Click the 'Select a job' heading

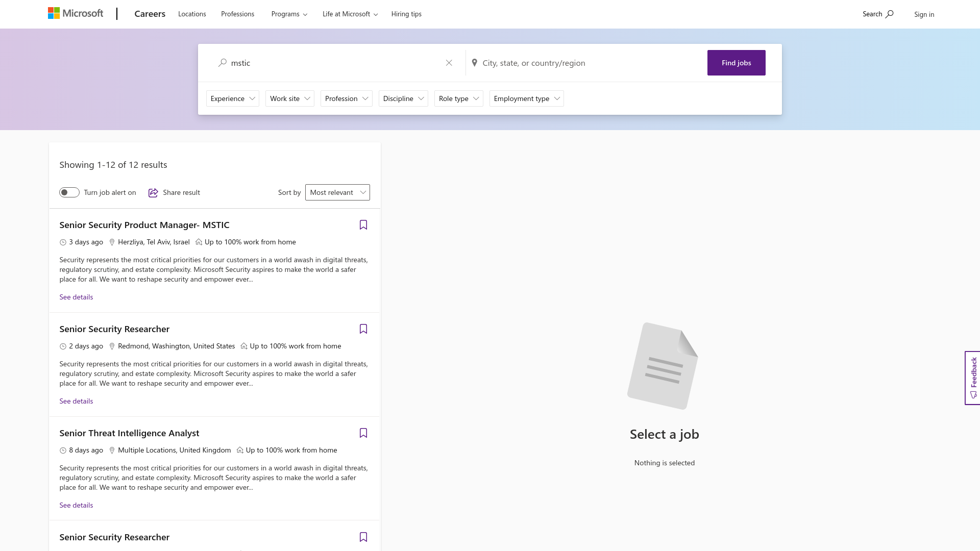coord(665,434)
